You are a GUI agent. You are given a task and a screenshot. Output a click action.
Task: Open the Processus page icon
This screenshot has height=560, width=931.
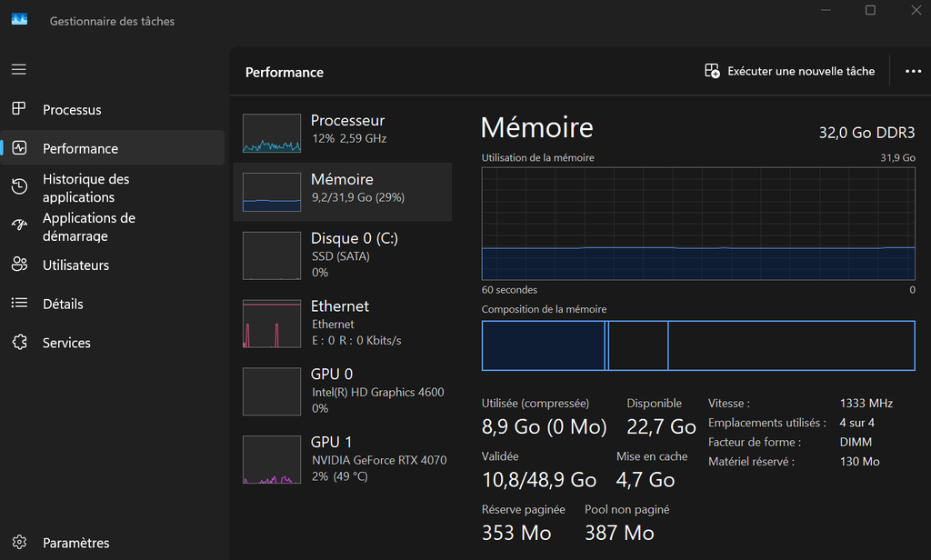(x=19, y=109)
